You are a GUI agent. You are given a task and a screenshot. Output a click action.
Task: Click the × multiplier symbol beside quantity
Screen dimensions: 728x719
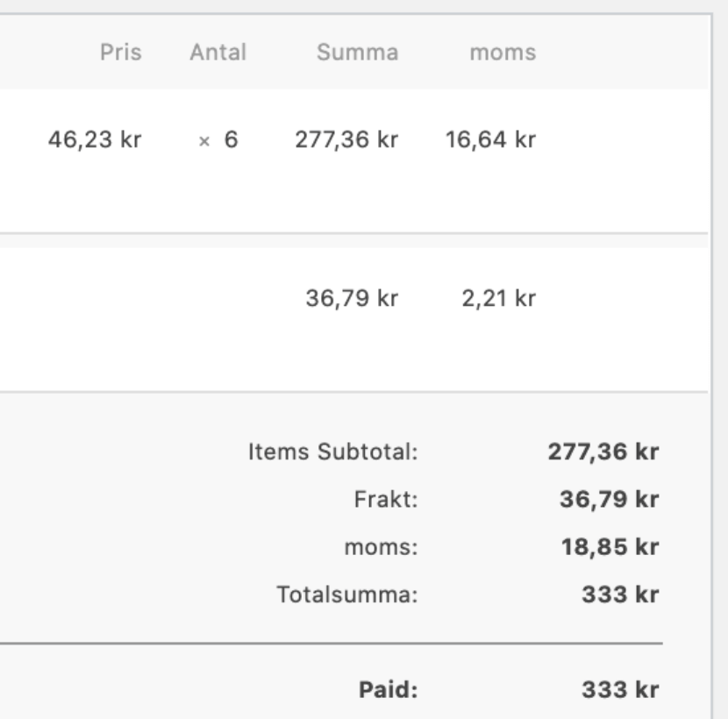pyautogui.click(x=203, y=141)
